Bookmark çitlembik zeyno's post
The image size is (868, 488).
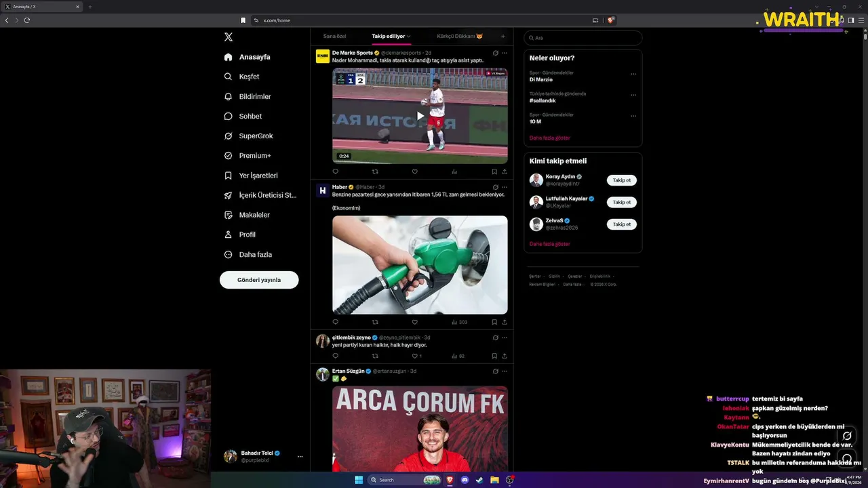[x=494, y=356]
